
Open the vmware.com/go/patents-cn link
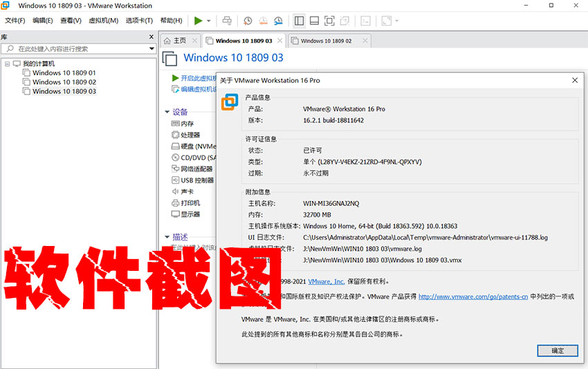pos(473,296)
